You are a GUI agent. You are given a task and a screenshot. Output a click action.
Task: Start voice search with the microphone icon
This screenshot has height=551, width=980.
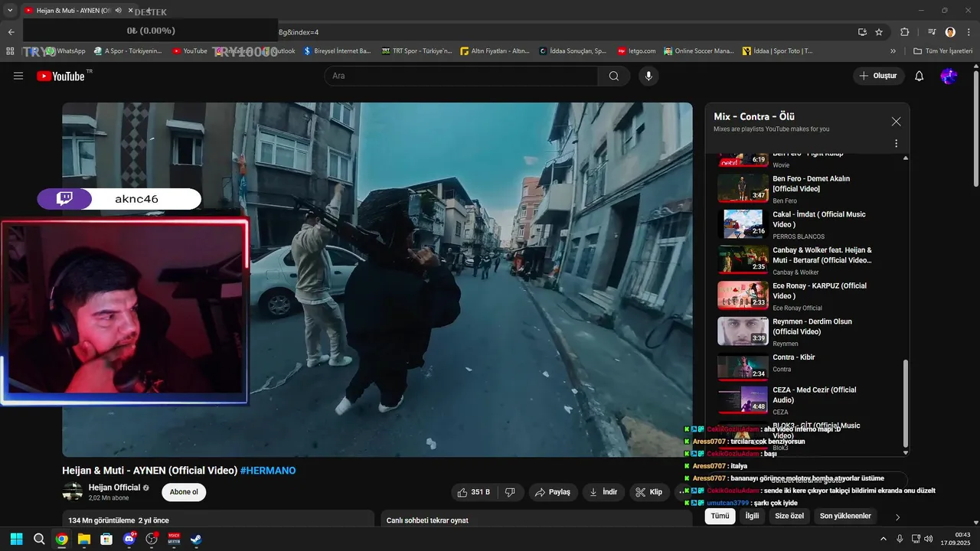coord(648,76)
